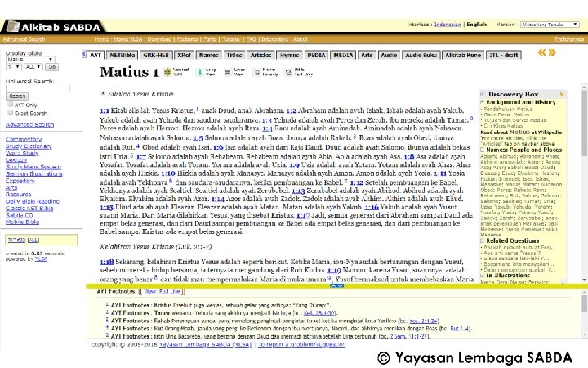Enable the AYT Only checkbox

coord(11,105)
